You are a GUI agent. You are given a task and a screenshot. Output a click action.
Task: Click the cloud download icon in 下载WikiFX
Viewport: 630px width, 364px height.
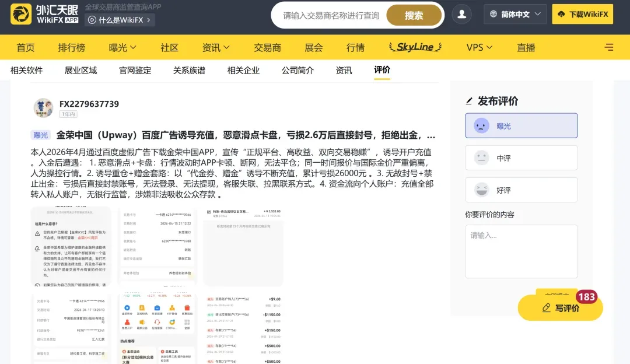coord(561,14)
